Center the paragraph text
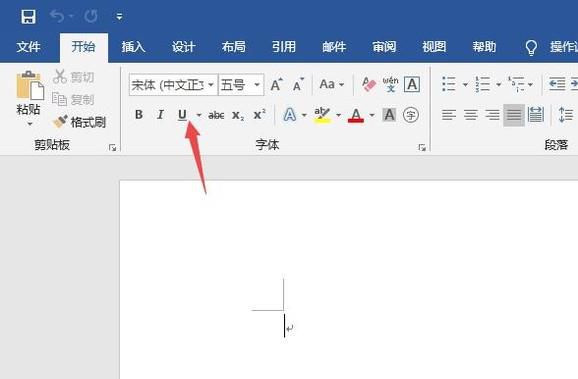The height and width of the screenshot is (379, 578). (471, 115)
